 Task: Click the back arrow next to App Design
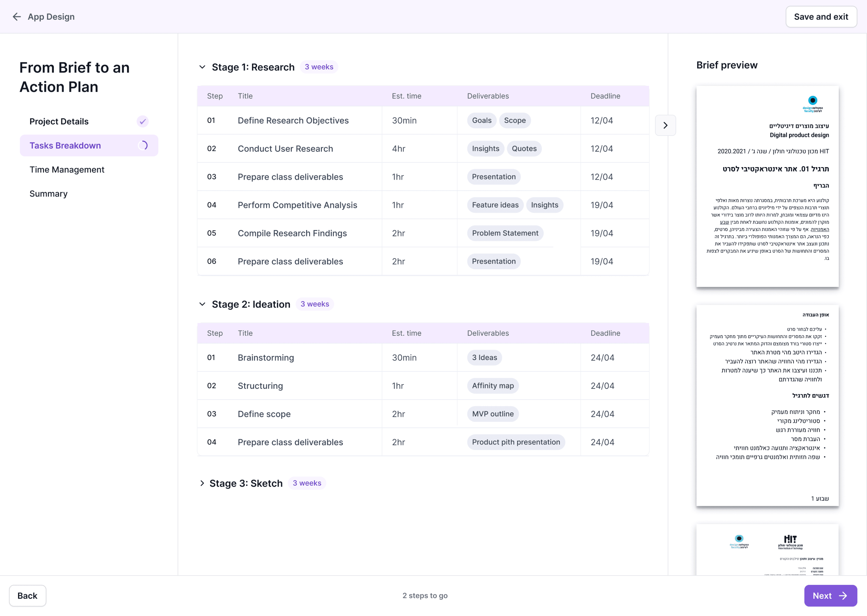coord(17,17)
